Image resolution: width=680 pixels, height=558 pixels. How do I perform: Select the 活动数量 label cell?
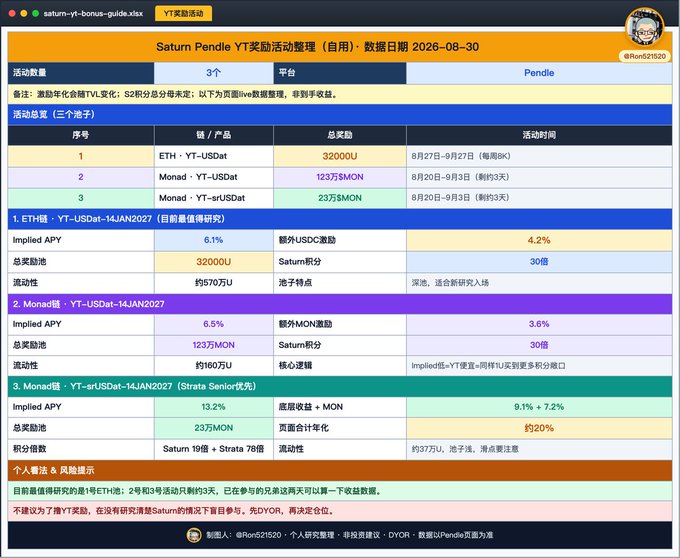pyautogui.click(x=81, y=73)
